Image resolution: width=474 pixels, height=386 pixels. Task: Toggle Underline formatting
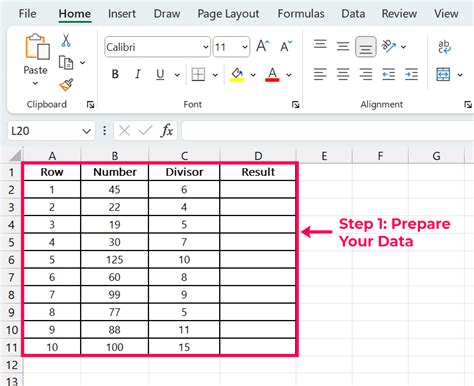pyautogui.click(x=160, y=74)
